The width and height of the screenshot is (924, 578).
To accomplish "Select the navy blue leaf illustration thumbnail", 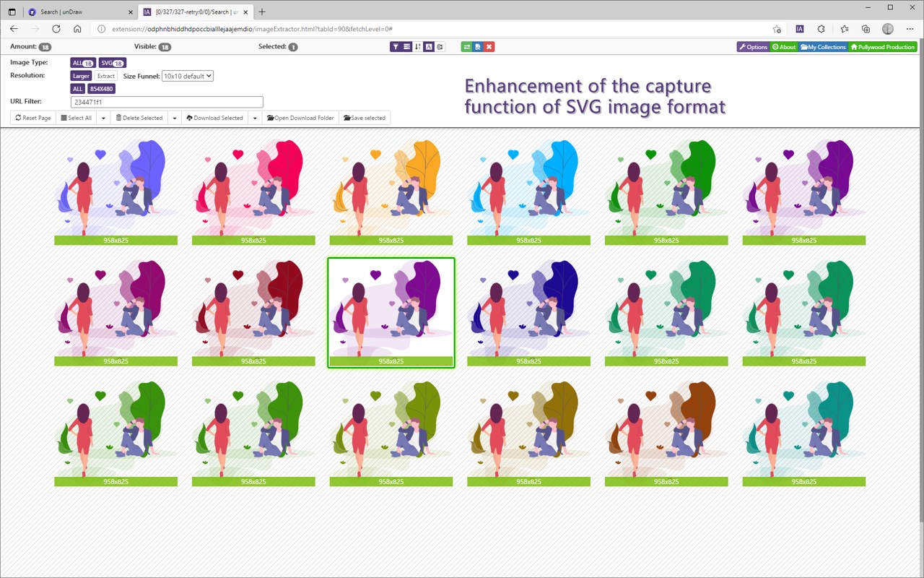I will pos(528,312).
